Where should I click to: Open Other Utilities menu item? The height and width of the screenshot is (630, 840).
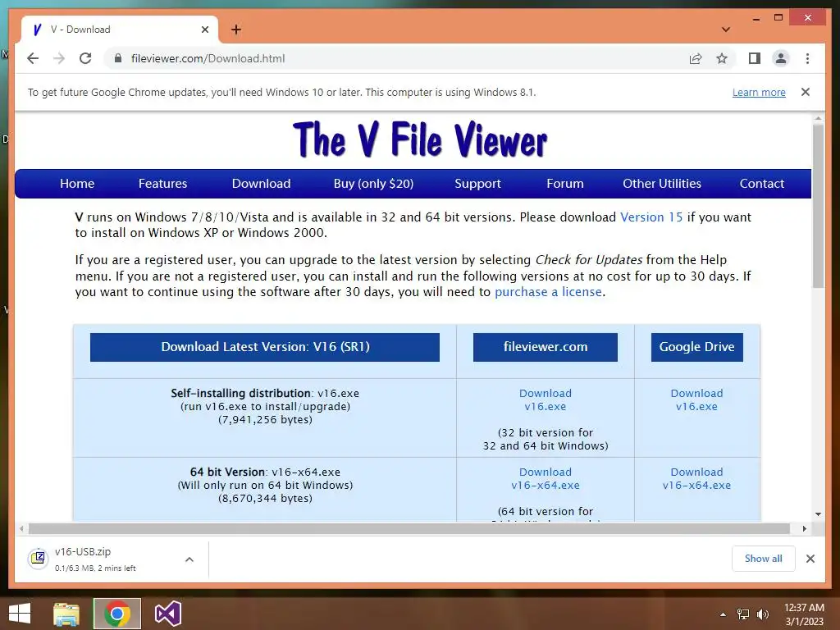(662, 184)
